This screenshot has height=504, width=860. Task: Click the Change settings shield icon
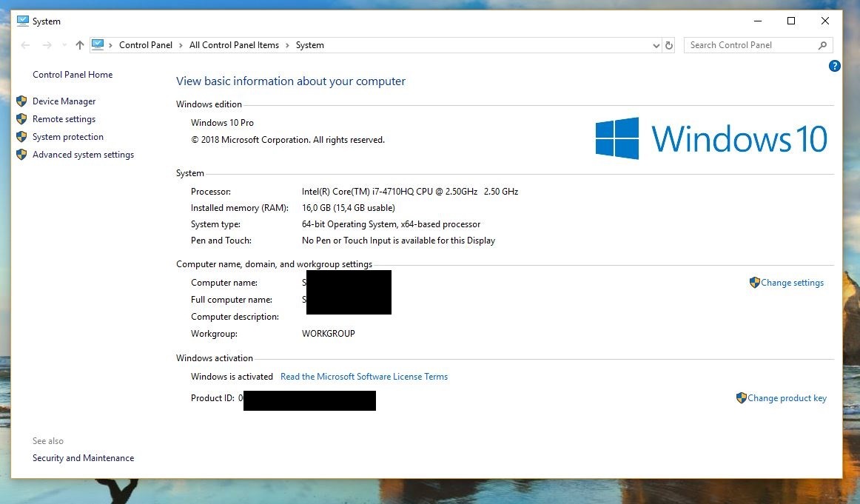(x=755, y=283)
